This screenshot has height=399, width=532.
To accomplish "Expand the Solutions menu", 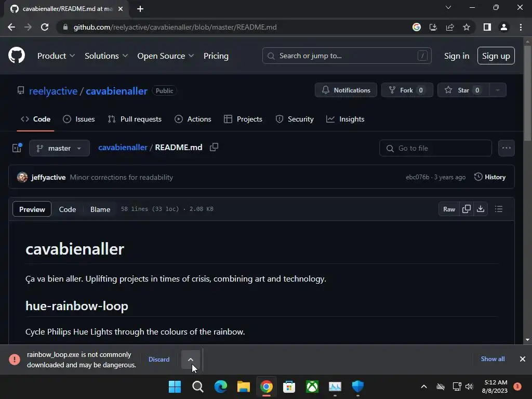I will click(106, 56).
